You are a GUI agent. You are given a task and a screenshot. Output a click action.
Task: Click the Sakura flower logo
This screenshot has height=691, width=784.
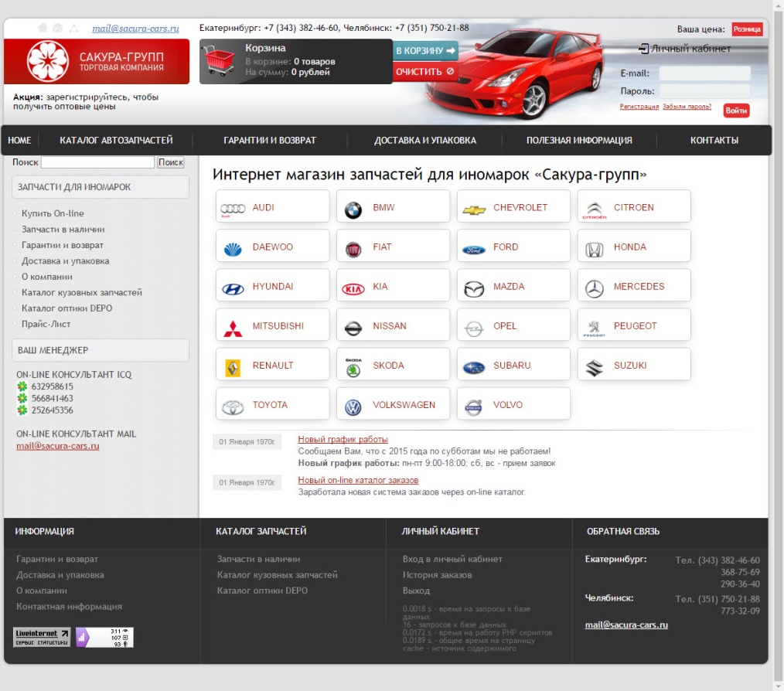tap(48, 61)
